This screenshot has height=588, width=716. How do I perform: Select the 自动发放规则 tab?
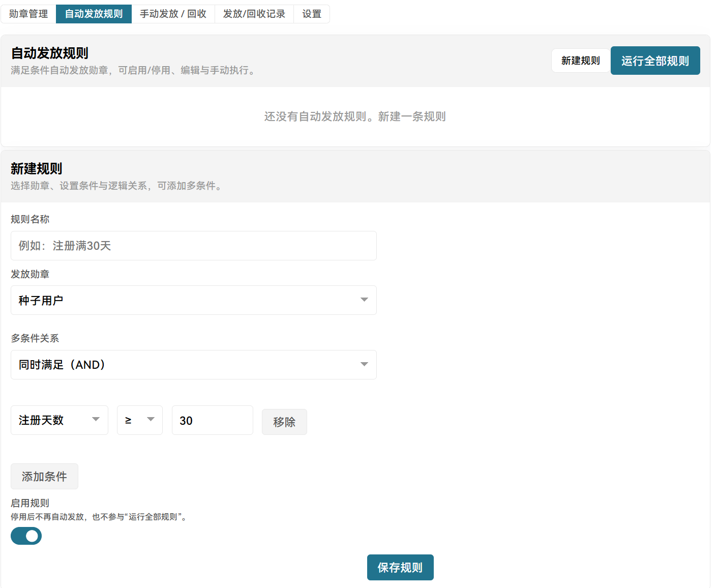(x=94, y=14)
